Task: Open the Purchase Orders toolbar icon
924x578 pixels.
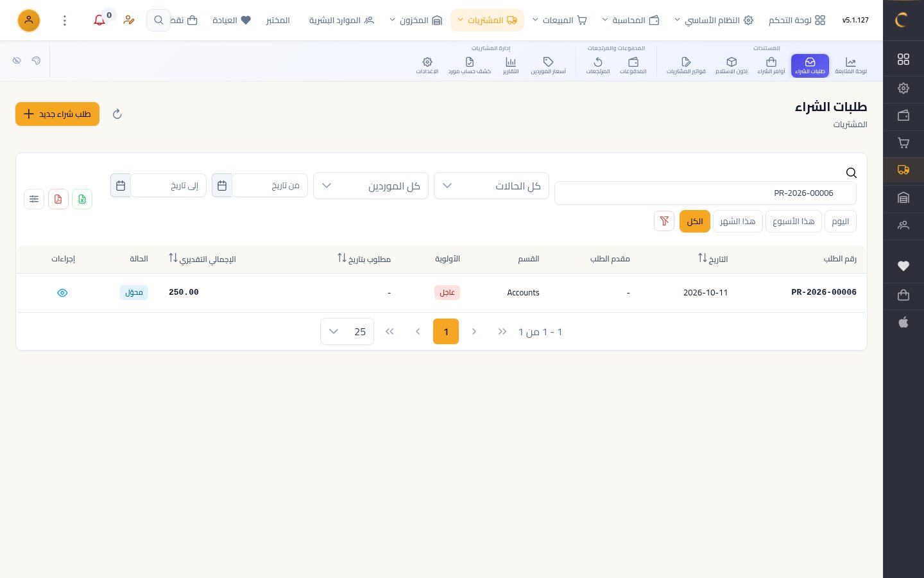Action: pos(771,66)
